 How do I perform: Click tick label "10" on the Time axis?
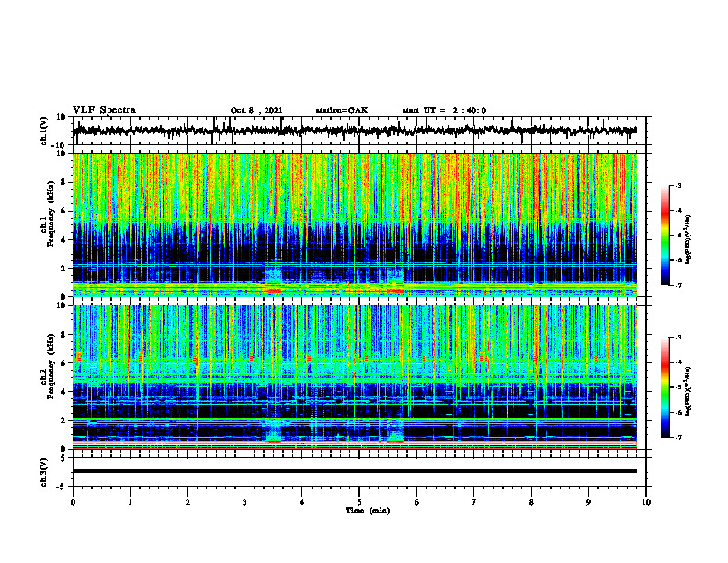(646, 502)
